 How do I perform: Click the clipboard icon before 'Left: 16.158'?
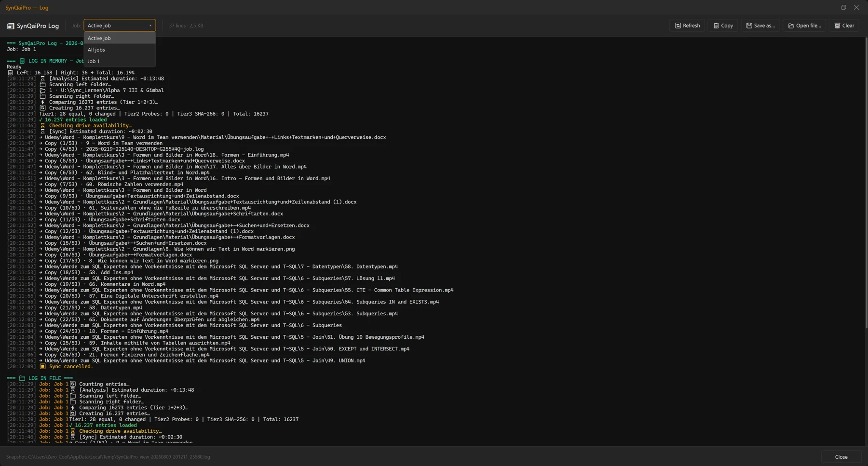(10, 73)
